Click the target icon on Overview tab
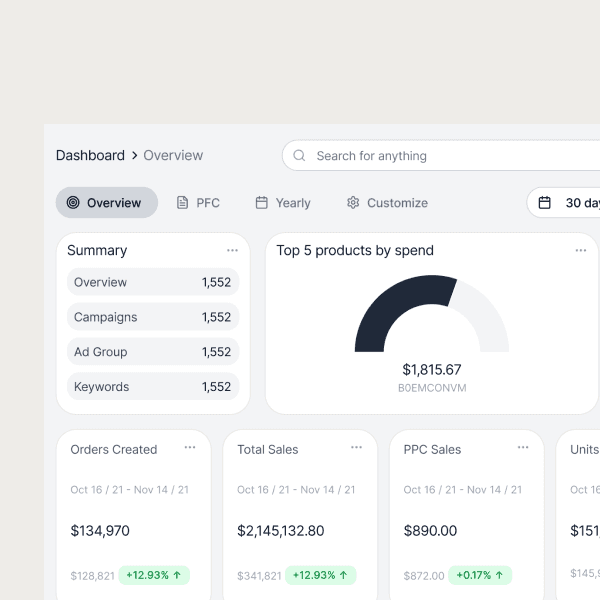 point(73,202)
